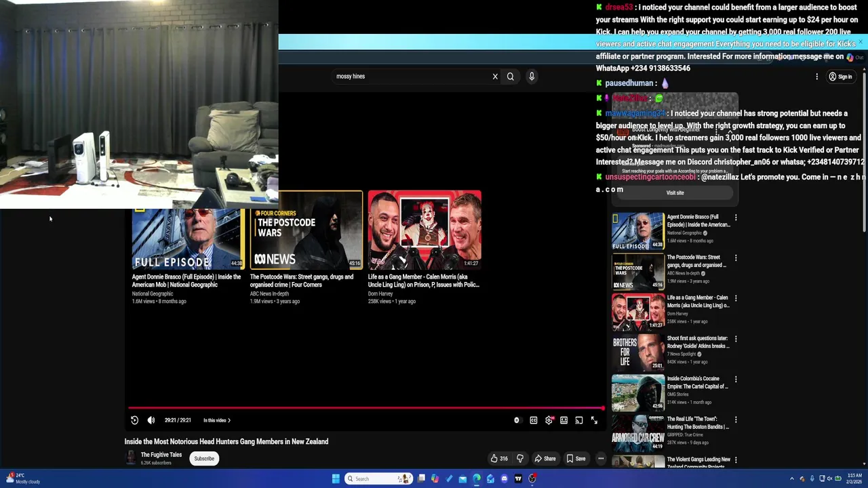Mute the video with the speaker icon
This screenshot has width=868, height=488.
(x=151, y=420)
